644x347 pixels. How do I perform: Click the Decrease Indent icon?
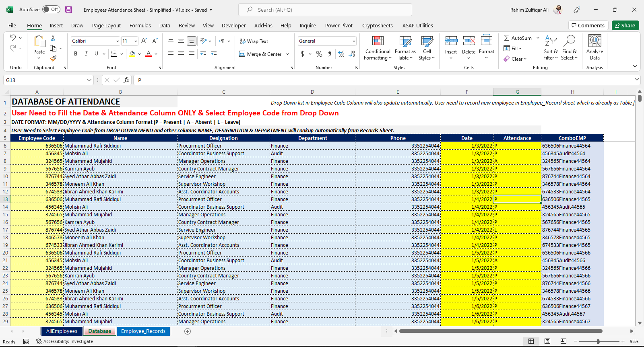coord(203,53)
